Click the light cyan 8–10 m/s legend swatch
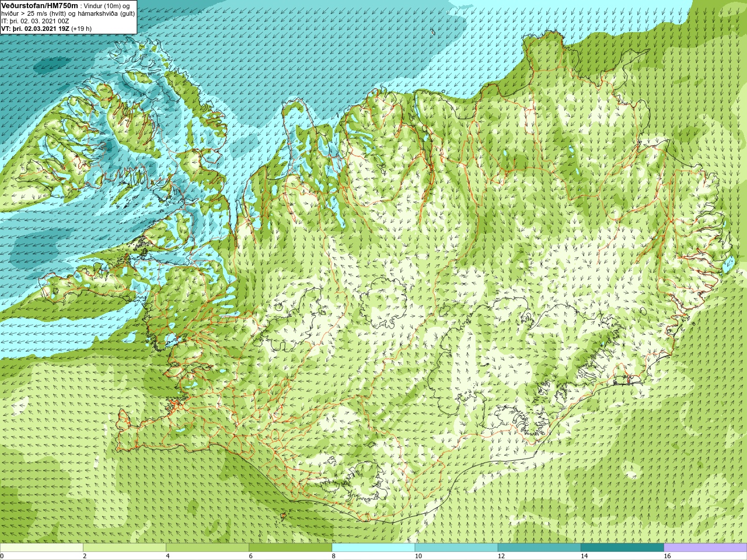747x560 pixels. pyautogui.click(x=373, y=547)
